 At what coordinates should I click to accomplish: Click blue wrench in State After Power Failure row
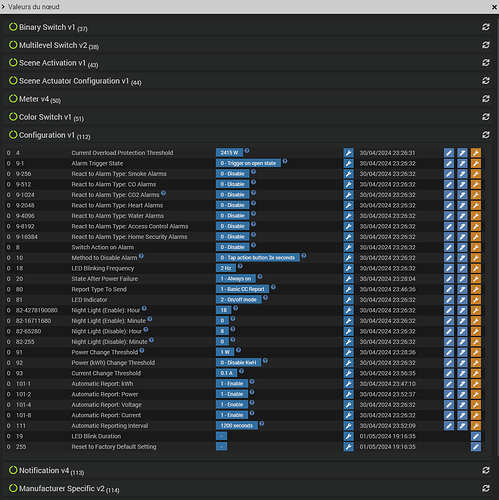pos(348,279)
